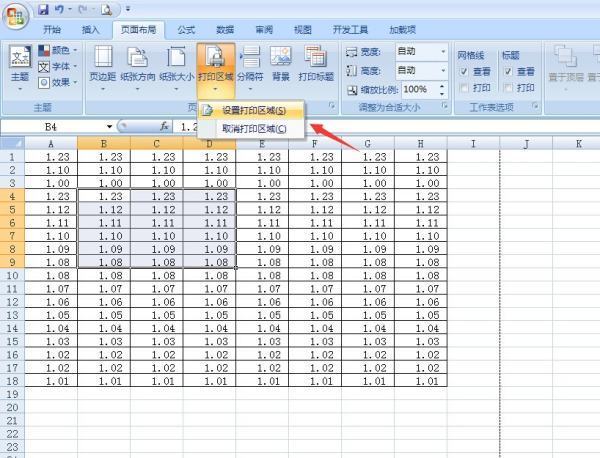
Task: Select row 12 header
Action: [x=12, y=302]
